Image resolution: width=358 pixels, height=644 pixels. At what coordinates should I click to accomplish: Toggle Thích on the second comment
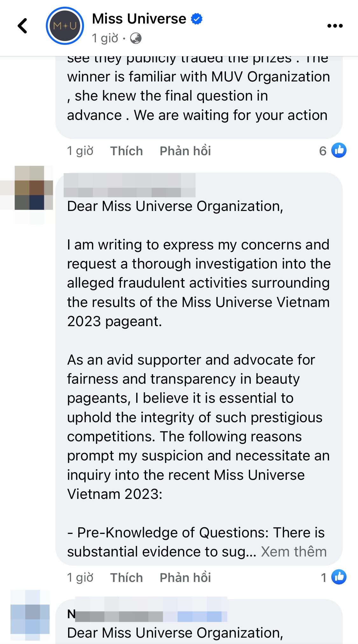tap(126, 577)
